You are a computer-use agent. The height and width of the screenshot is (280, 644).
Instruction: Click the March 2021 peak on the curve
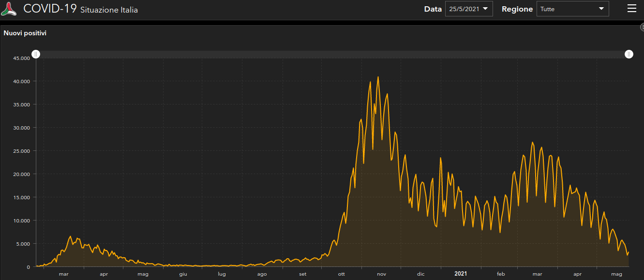[x=532, y=143]
